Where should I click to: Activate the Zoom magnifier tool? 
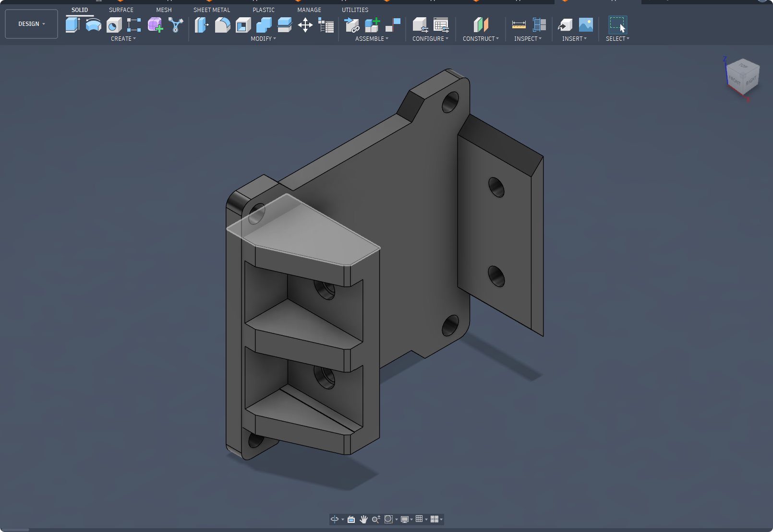[376, 519]
